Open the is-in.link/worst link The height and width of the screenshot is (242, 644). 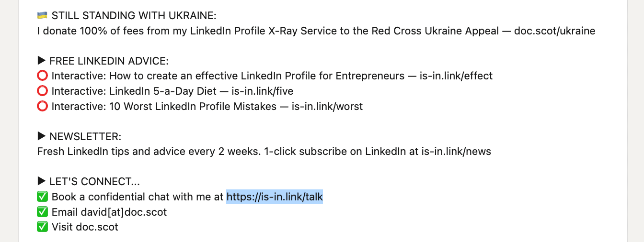click(x=327, y=106)
